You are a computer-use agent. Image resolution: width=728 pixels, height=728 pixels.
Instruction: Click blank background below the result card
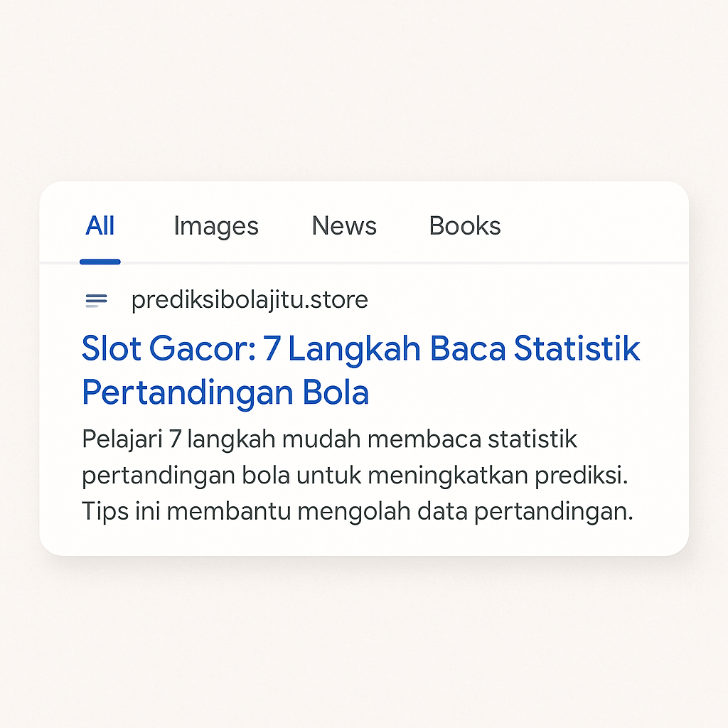tap(364, 640)
